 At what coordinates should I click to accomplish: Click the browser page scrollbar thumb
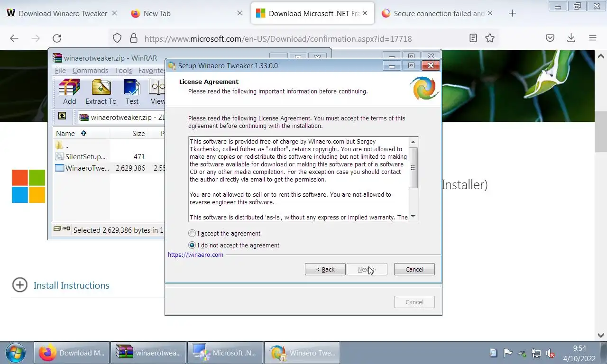coord(601,132)
